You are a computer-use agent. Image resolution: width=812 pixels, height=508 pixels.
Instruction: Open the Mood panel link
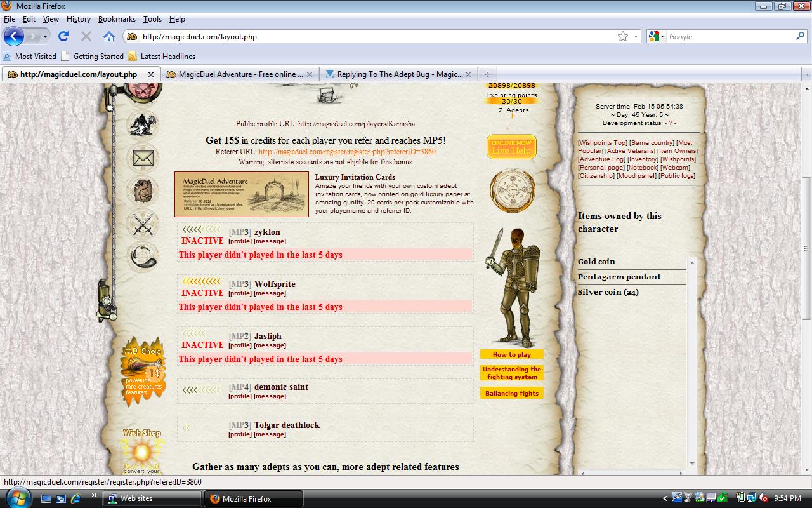coord(636,176)
